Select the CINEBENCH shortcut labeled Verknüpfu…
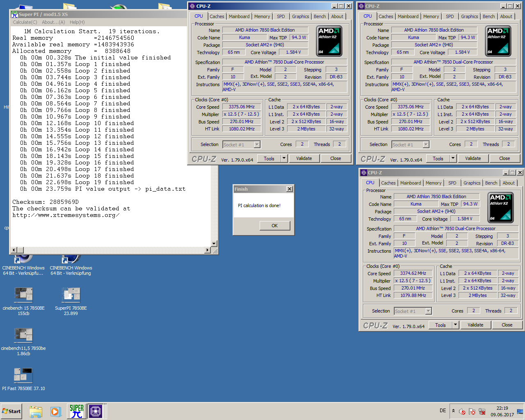Viewport: 525px width, 420px height. click(x=23, y=265)
